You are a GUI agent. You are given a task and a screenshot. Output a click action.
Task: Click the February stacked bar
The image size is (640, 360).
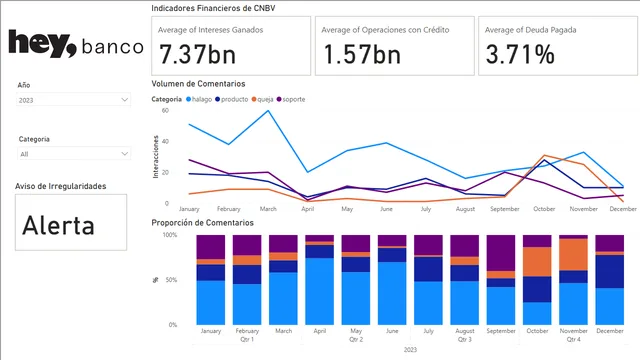click(247, 280)
